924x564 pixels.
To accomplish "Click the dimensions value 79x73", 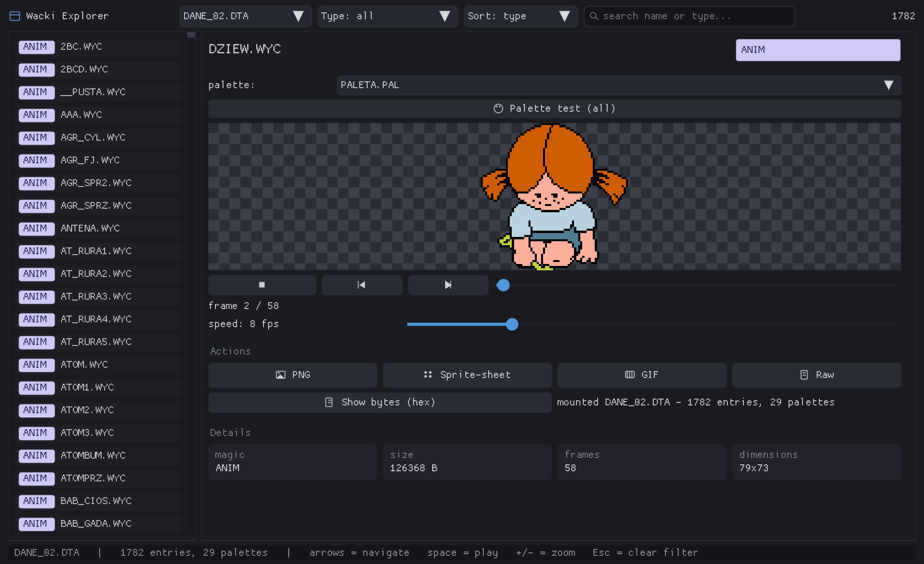I will [754, 468].
